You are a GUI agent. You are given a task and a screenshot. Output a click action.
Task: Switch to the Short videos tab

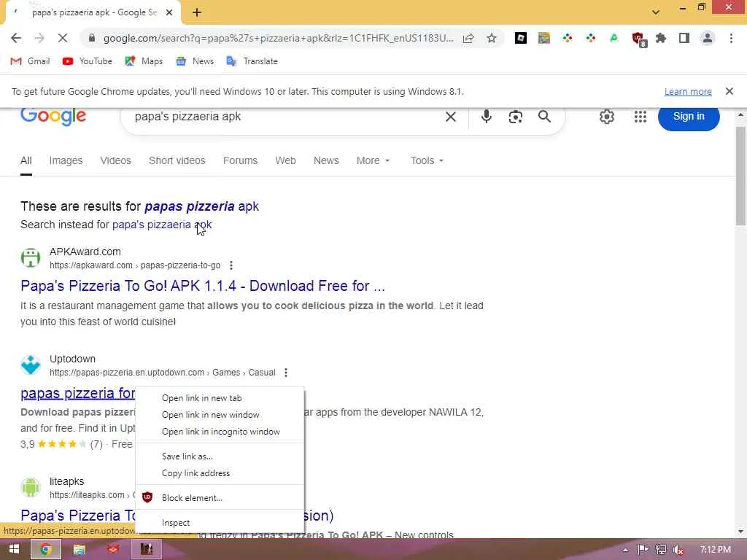pos(177,161)
